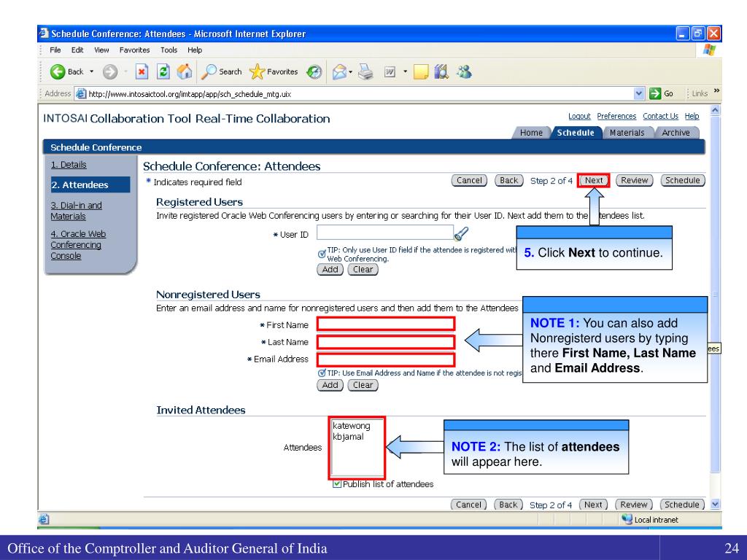Screen dimensions: 747x560
Task: Open Favorites star in toolbar
Action: [274, 71]
